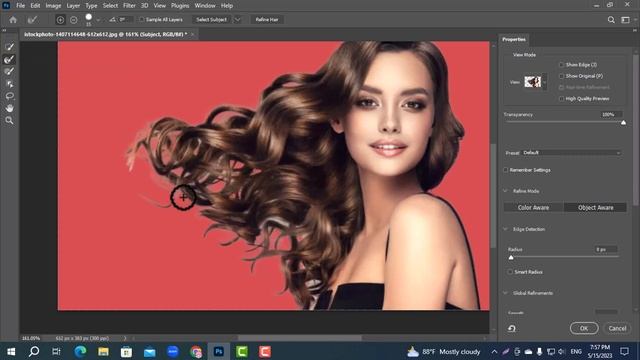The width and height of the screenshot is (640, 360).
Task: Open the workspace layout switcher icon
Action: 625,20
